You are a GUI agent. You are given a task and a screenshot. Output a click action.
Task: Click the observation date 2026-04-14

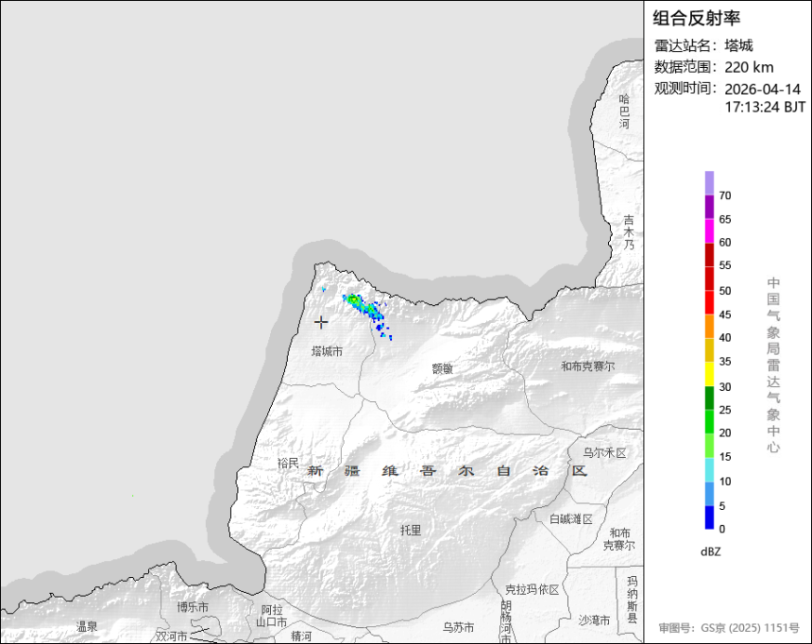coord(762,89)
